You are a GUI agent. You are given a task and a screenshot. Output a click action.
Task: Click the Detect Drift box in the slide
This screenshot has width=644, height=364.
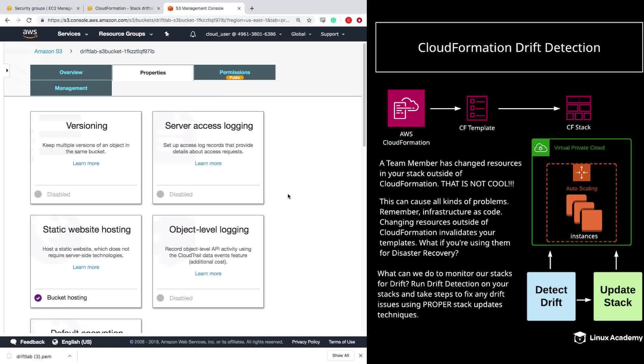click(x=551, y=296)
